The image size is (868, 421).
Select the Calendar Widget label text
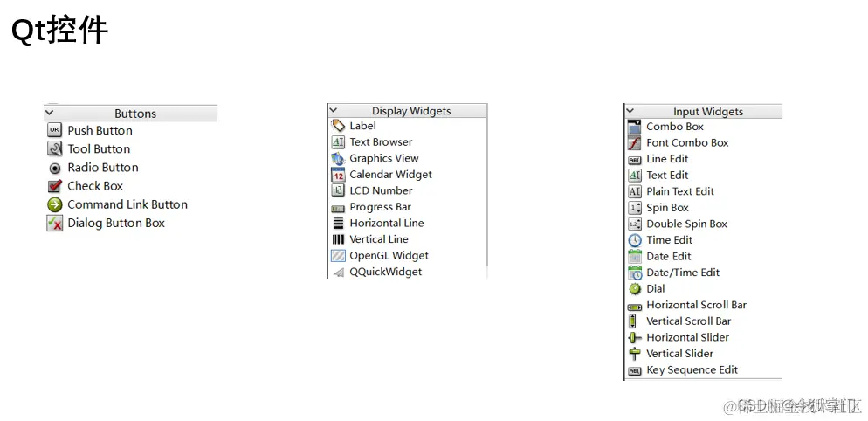coord(391,175)
